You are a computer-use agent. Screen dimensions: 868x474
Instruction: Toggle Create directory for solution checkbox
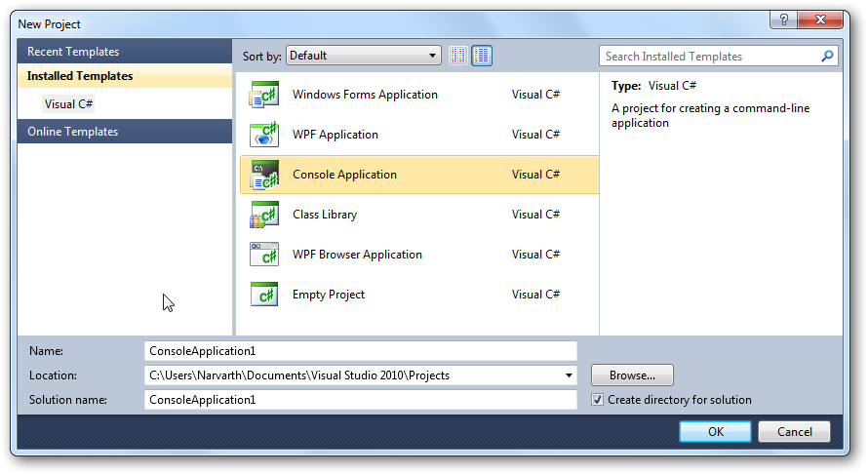click(x=598, y=400)
